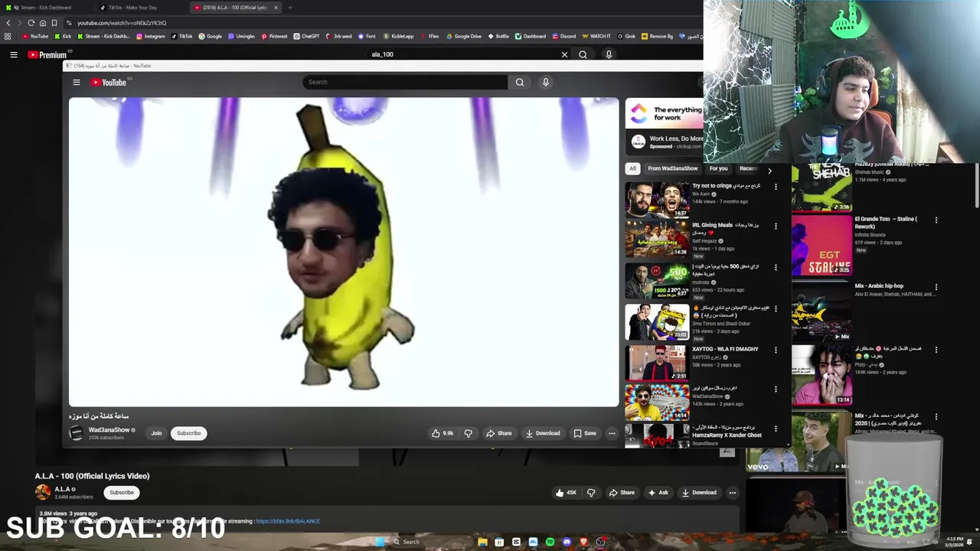Clear the ala_100 search query
This screenshot has width=980, height=551.
point(565,54)
